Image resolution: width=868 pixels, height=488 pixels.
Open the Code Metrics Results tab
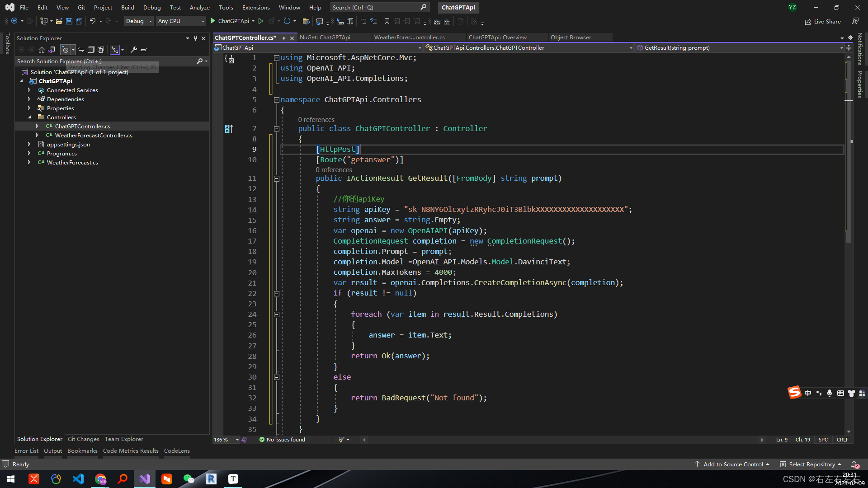(131, 451)
